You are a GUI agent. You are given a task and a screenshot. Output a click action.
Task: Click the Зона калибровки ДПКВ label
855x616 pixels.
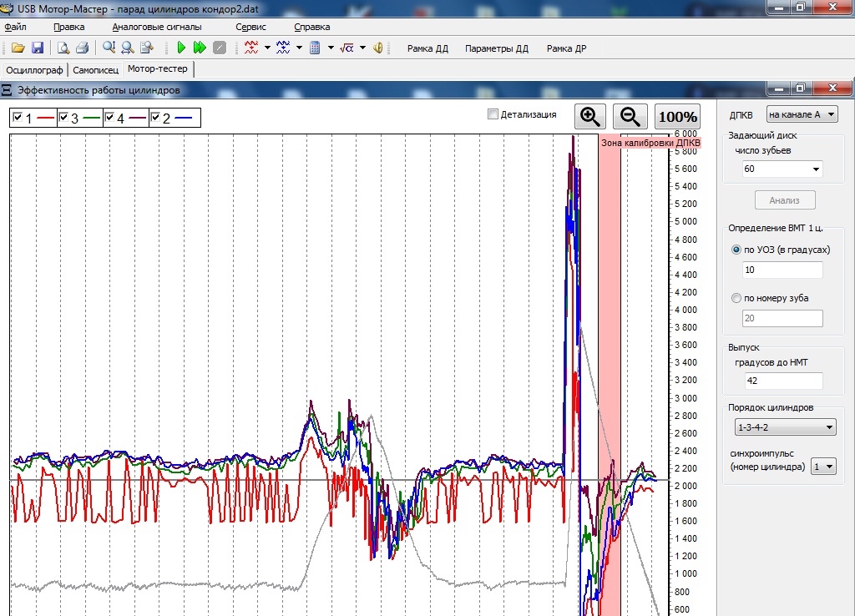pyautogui.click(x=650, y=143)
